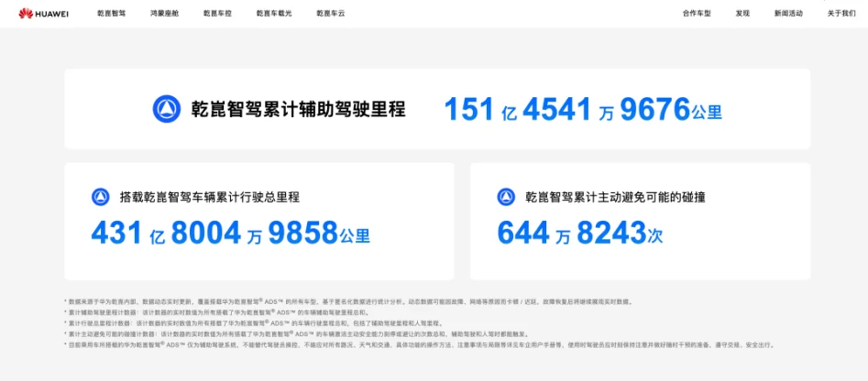Screen dimensions: 868x381
Task: Go to the 合作车型 page
Action: click(x=697, y=13)
